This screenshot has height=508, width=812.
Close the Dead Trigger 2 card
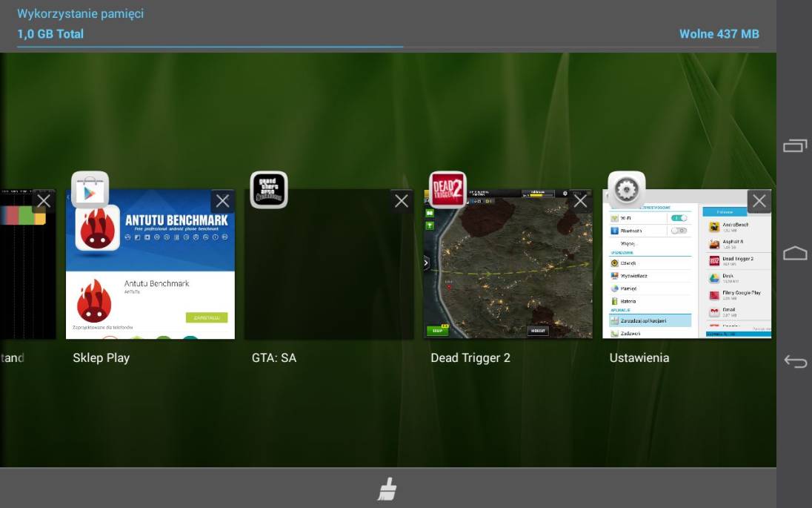coord(581,201)
